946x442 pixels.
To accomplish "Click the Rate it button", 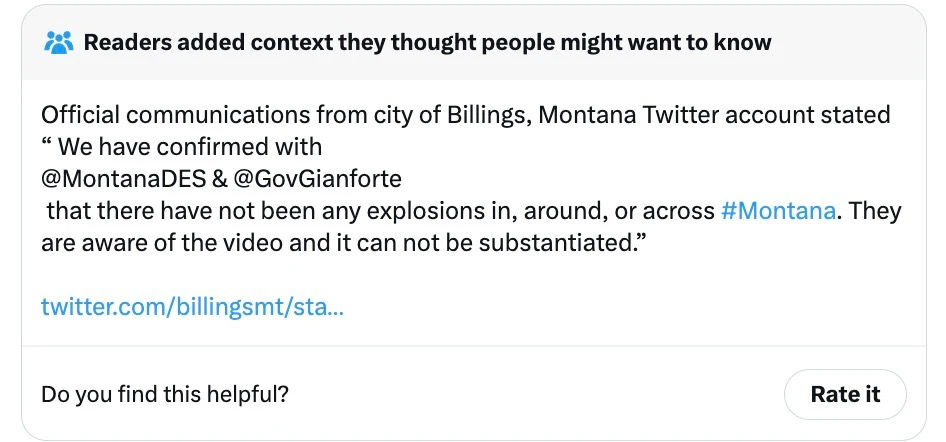I will point(845,394).
